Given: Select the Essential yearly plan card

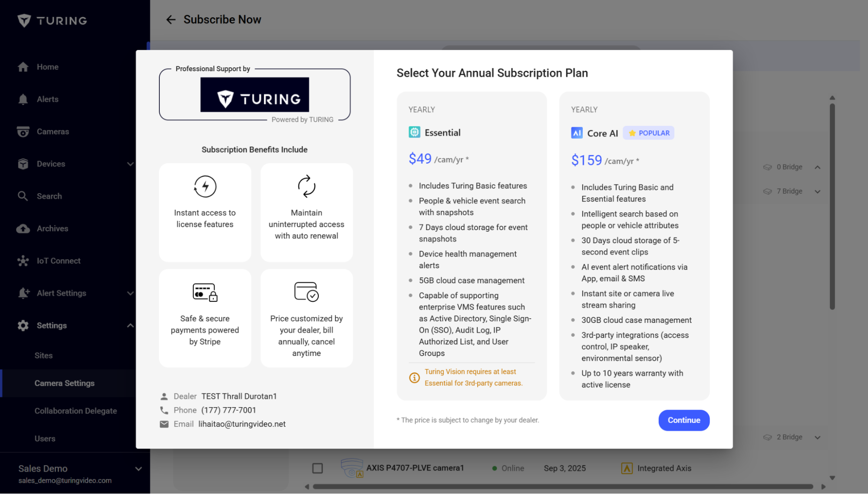Looking at the screenshot, I should click(x=472, y=246).
